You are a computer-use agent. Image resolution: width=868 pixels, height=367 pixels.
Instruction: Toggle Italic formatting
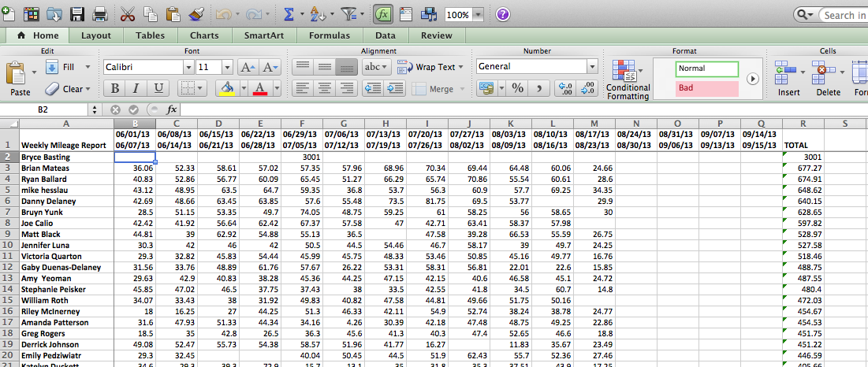136,88
